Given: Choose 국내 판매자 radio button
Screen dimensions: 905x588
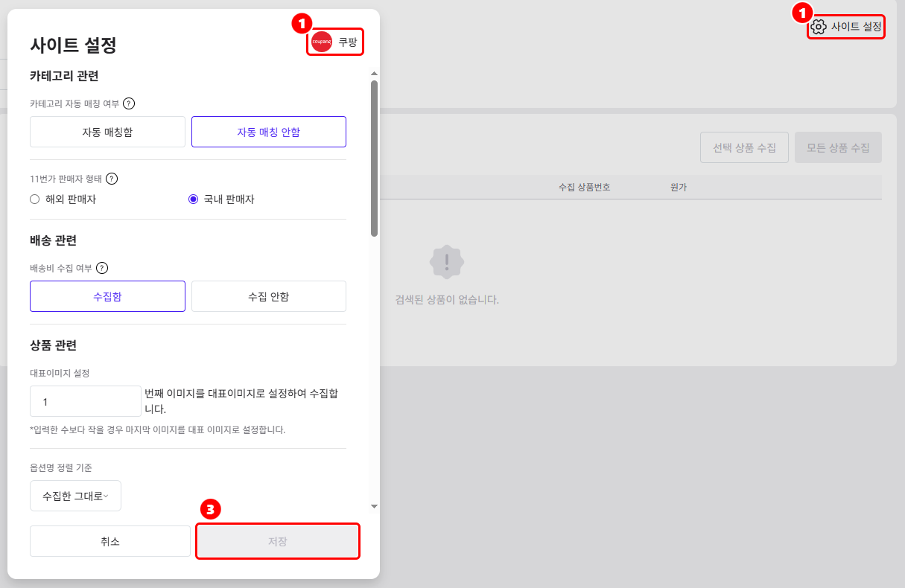Looking at the screenshot, I should pos(193,199).
